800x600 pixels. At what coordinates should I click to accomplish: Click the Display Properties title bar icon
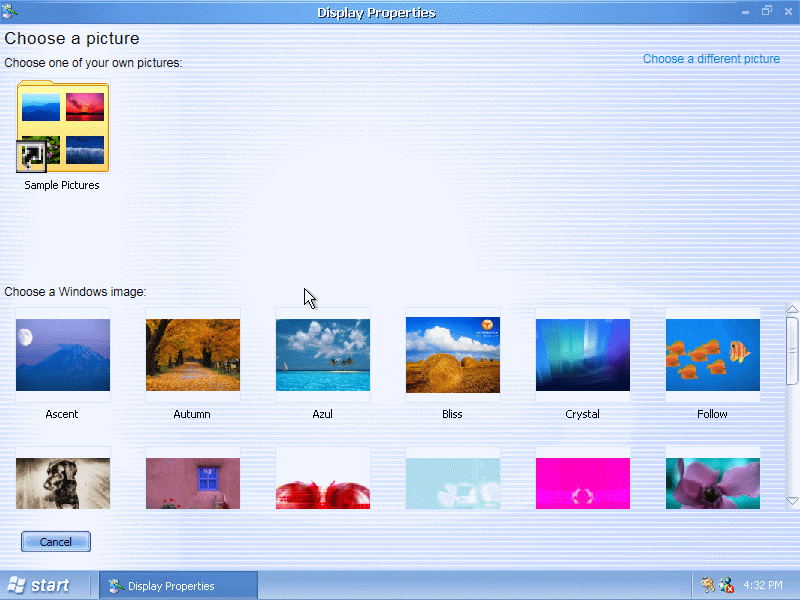[x=10, y=11]
